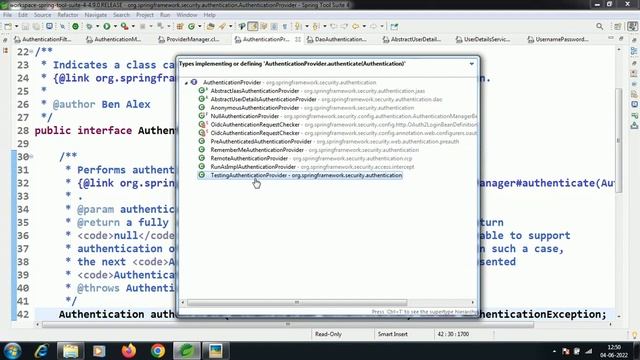Select NullAuthenticationProvider in hierarchy

point(338,116)
